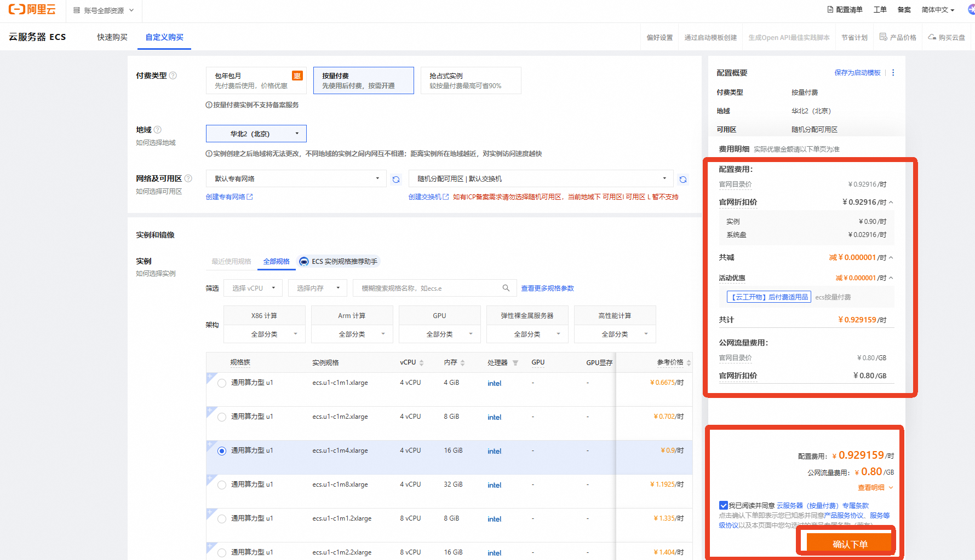Switch to 最近使用规格 tab
This screenshot has width=975, height=560.
[x=231, y=262]
